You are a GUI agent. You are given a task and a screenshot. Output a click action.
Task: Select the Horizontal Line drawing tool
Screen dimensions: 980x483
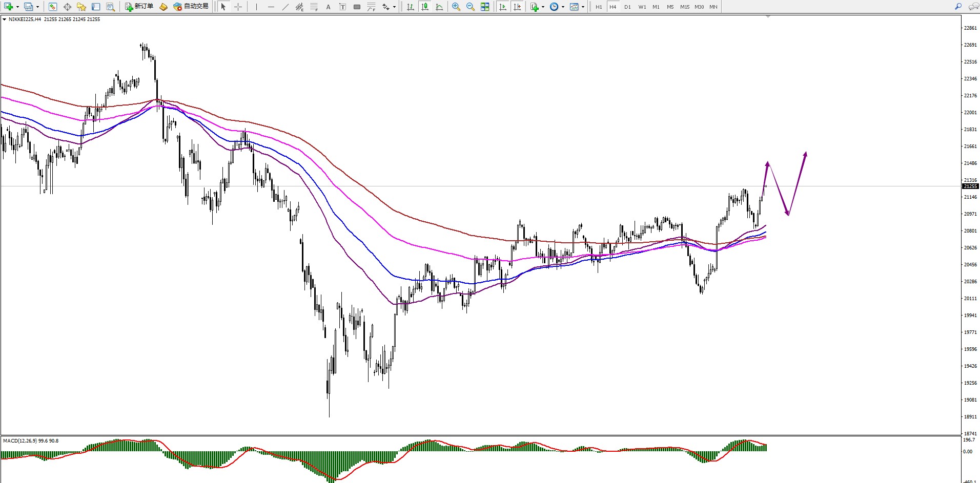point(271,7)
